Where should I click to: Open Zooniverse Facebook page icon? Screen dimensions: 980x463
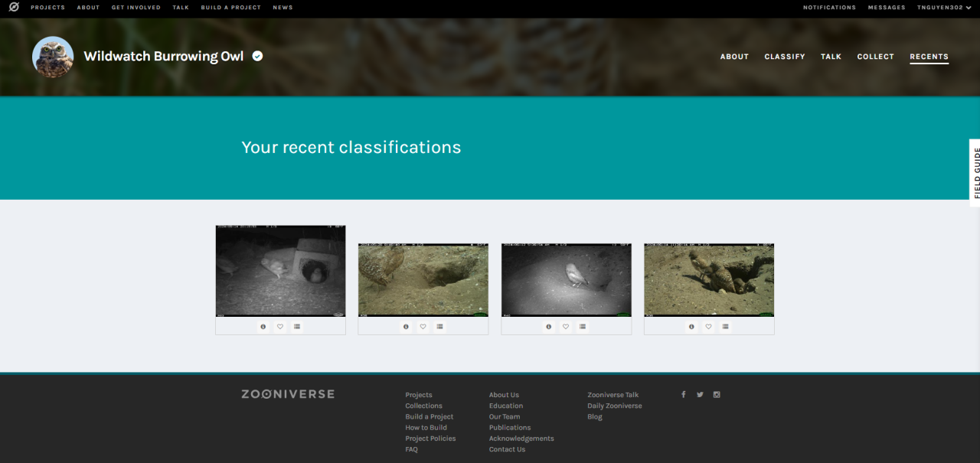[x=683, y=394]
